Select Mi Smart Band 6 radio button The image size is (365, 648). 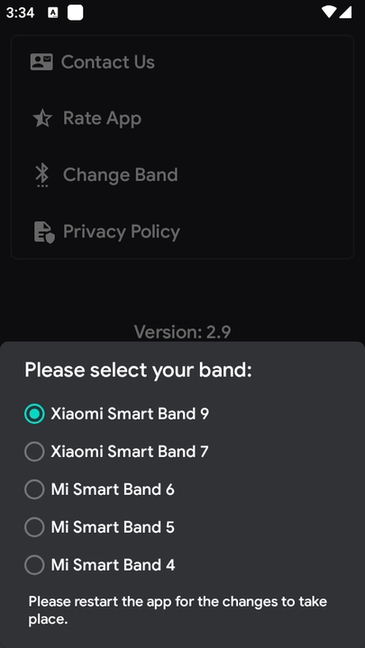(x=34, y=489)
